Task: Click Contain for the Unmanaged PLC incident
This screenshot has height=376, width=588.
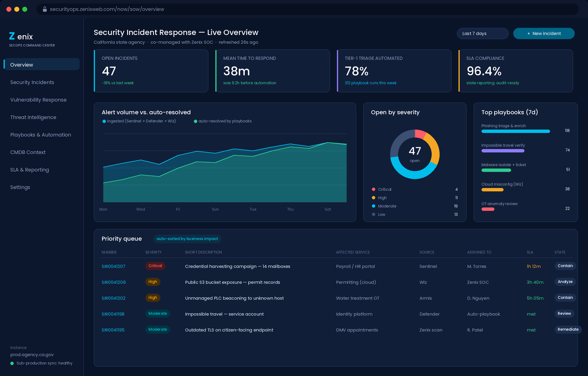Action: point(565,298)
